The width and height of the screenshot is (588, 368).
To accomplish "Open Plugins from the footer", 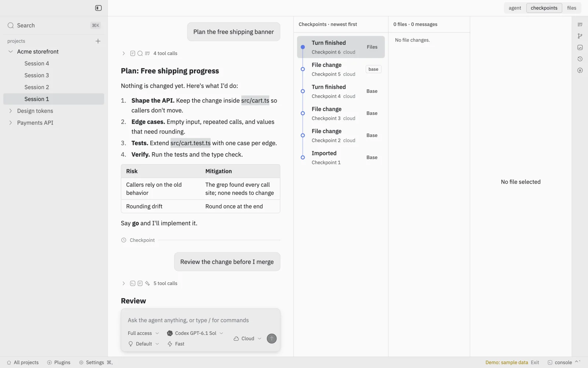I will tap(59, 362).
